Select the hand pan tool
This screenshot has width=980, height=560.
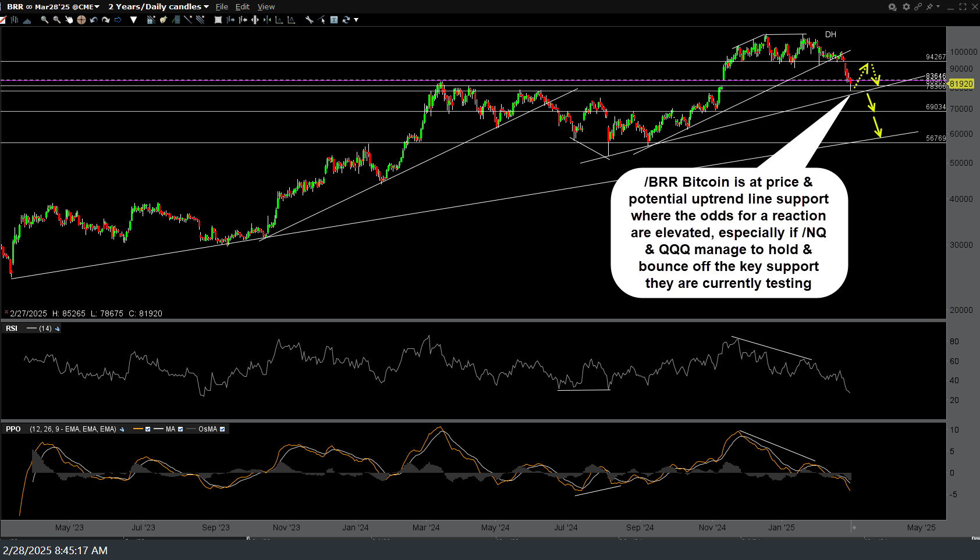click(69, 20)
